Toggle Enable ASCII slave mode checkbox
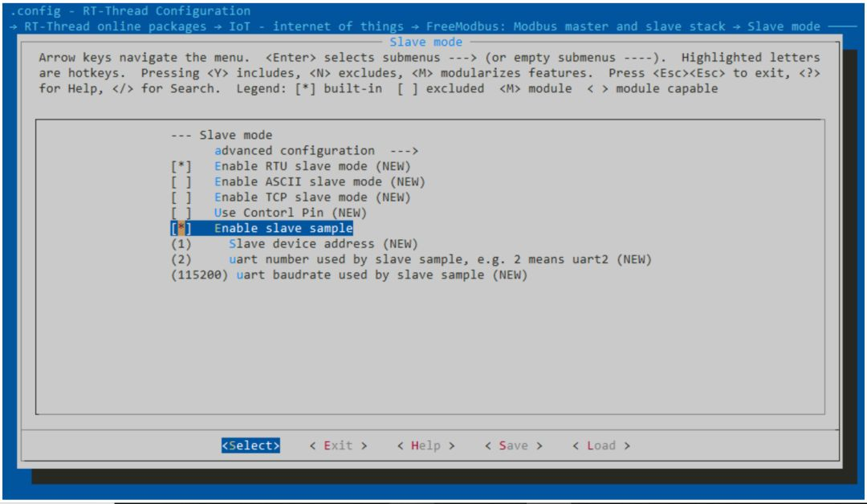This screenshot has width=867, height=504. coord(181,182)
